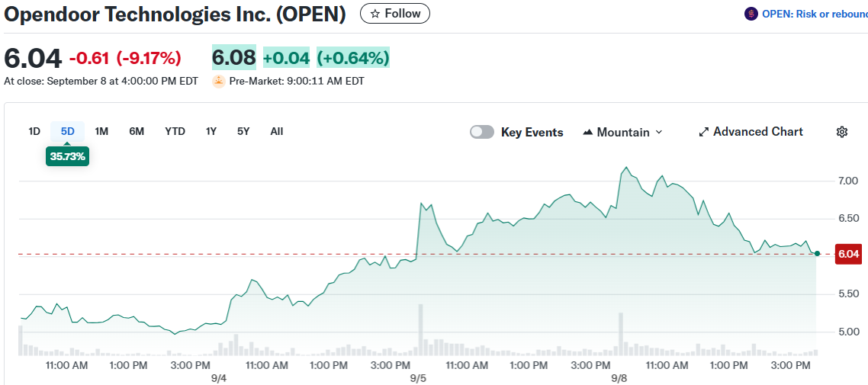Image resolution: width=868 pixels, height=385 pixels.
Task: Click the +0.04 pre-market change value
Action: click(x=286, y=57)
